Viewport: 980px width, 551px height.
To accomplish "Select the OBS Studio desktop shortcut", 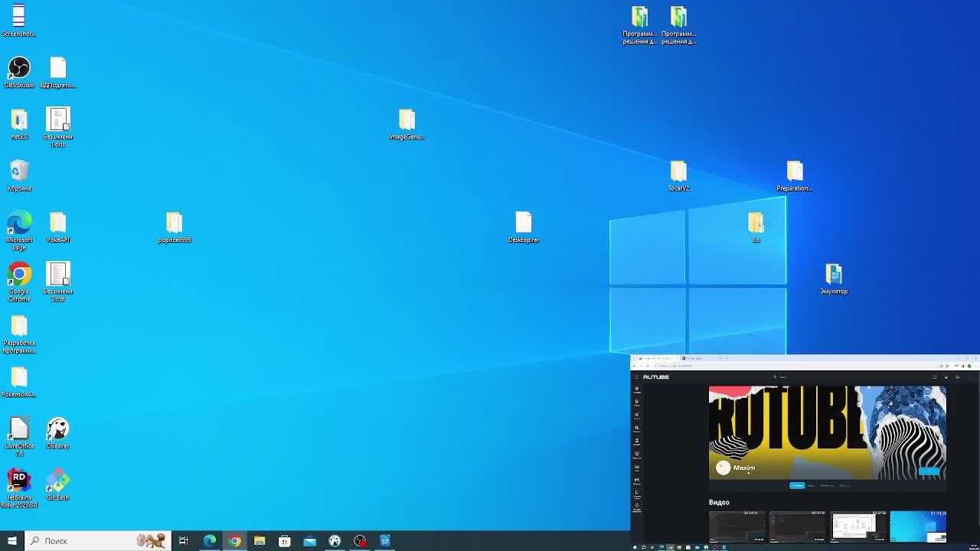I will pyautogui.click(x=19, y=73).
